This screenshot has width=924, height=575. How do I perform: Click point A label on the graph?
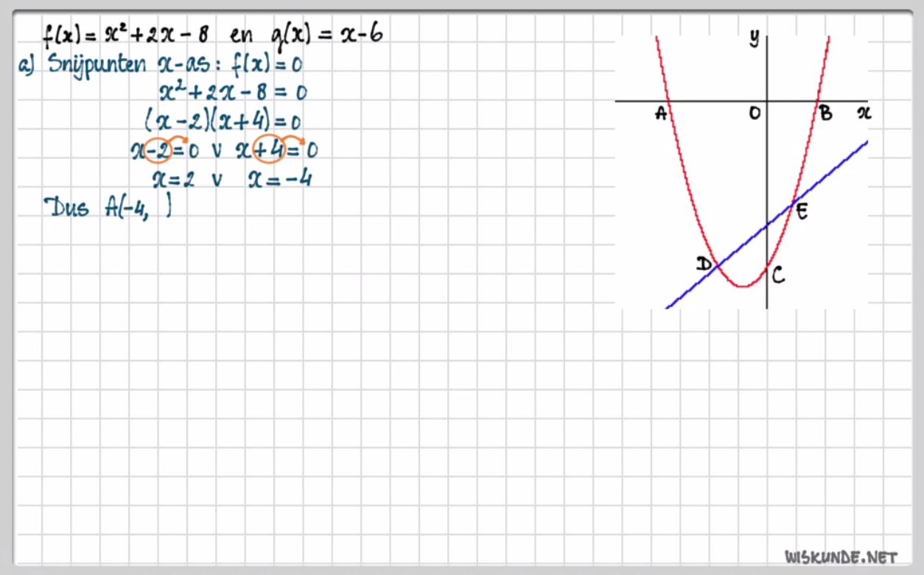coord(661,114)
